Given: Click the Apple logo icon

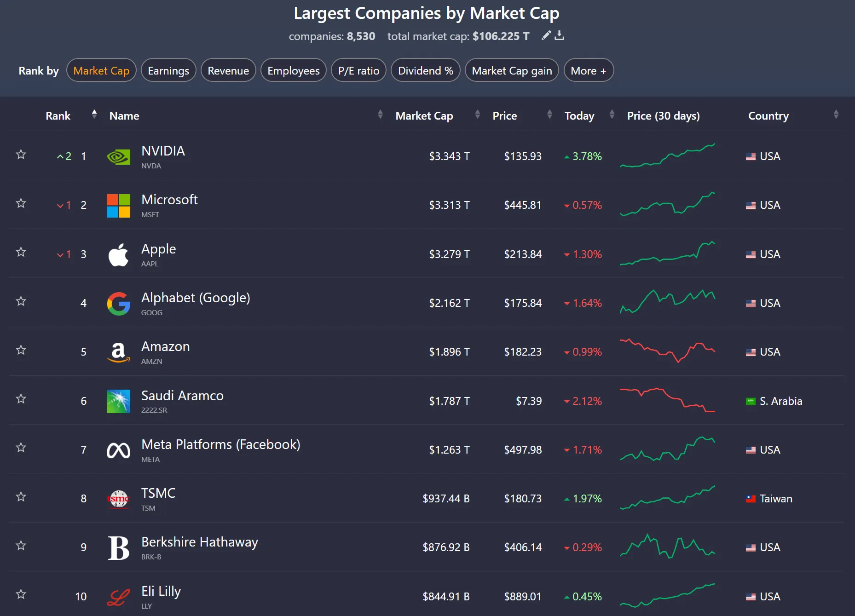Looking at the screenshot, I should point(118,254).
